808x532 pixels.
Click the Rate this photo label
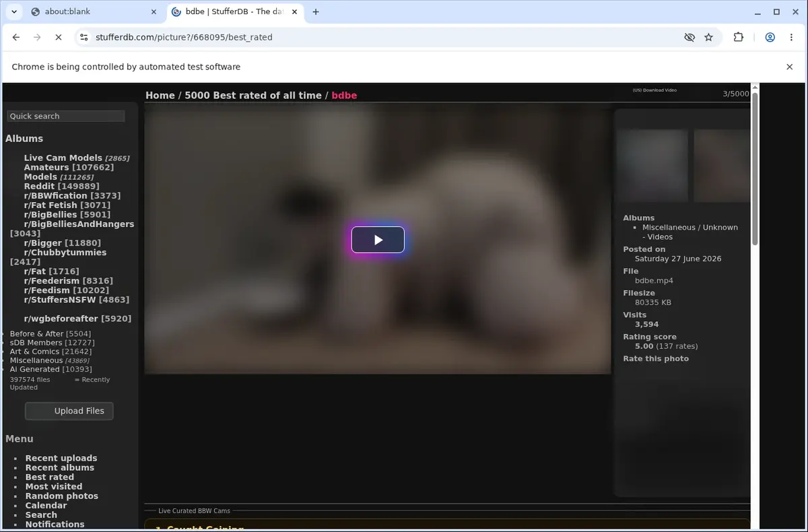[x=656, y=358]
